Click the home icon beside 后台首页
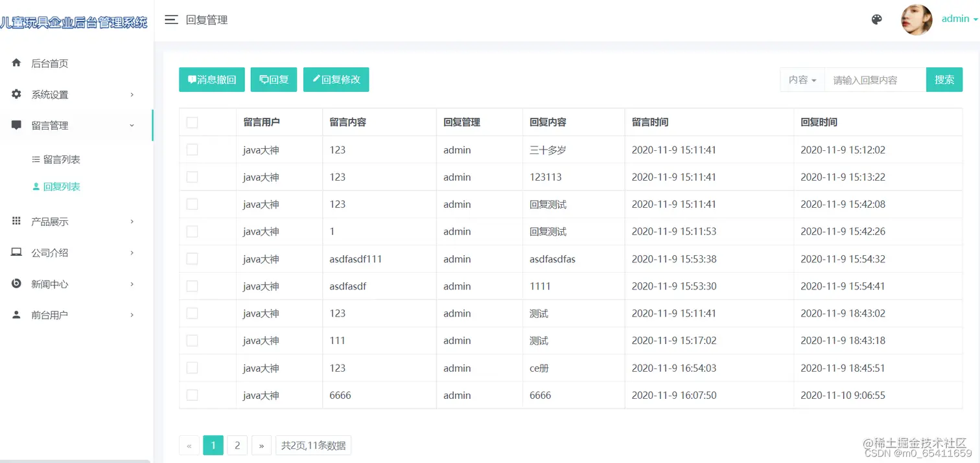Viewport: 980px width, 463px height. point(17,63)
